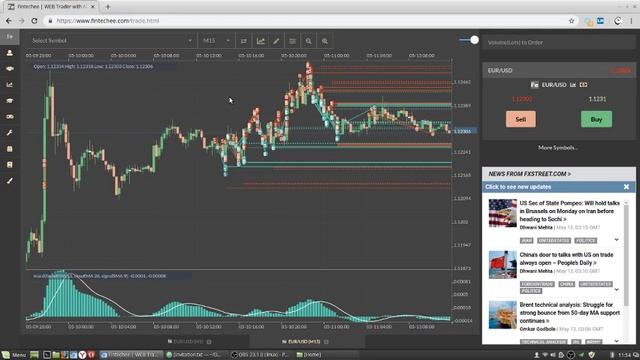Click the handshake icon in left sidebar

[9, 69]
